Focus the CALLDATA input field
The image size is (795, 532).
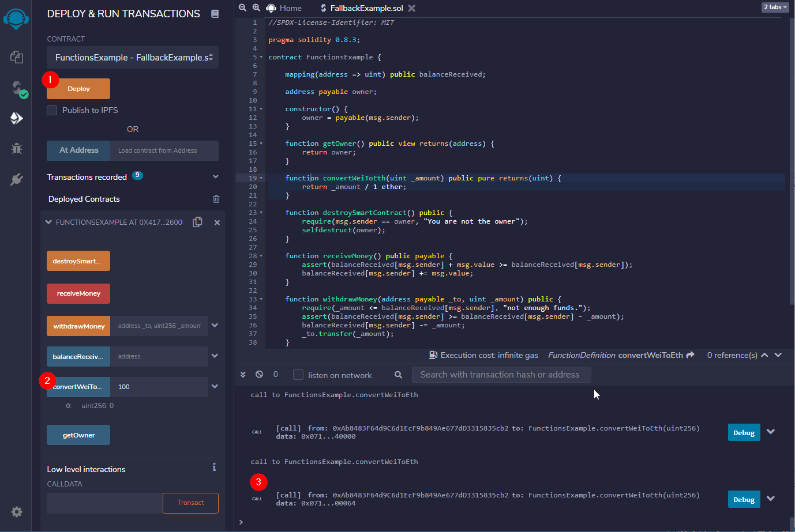(104, 503)
